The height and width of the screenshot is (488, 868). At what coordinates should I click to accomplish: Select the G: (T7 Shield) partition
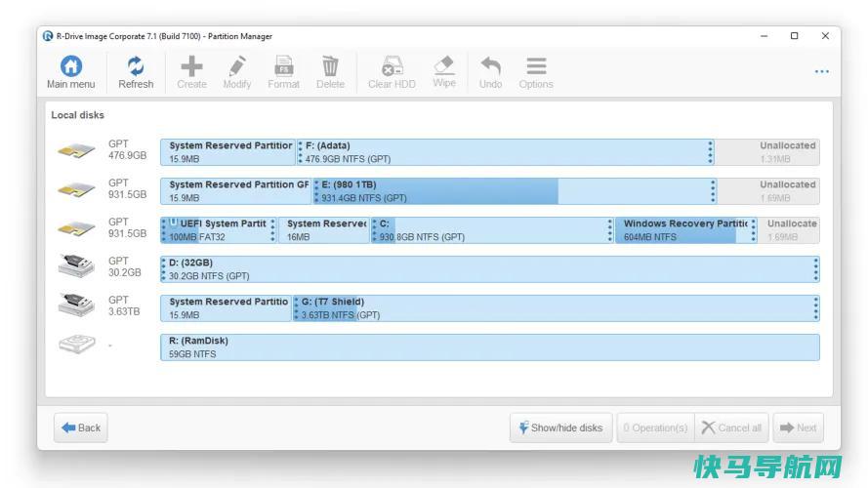click(556, 308)
